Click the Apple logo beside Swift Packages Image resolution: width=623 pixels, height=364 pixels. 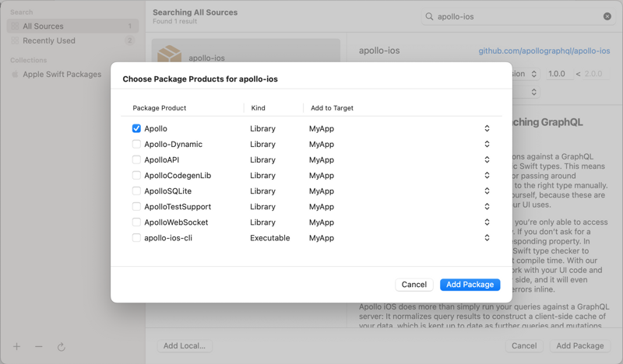click(15, 74)
